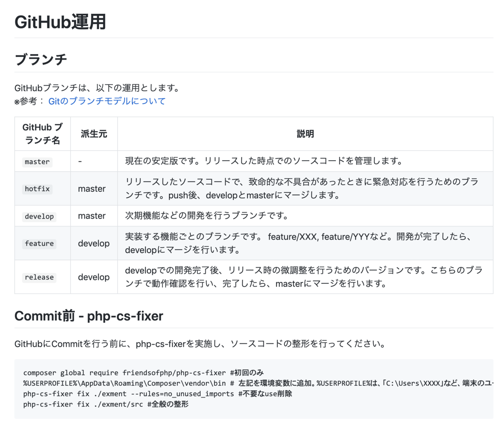Click the %USERPROFILE%\AppData code line
Image resolution: width=504 pixels, height=431 pixels.
[258, 383]
